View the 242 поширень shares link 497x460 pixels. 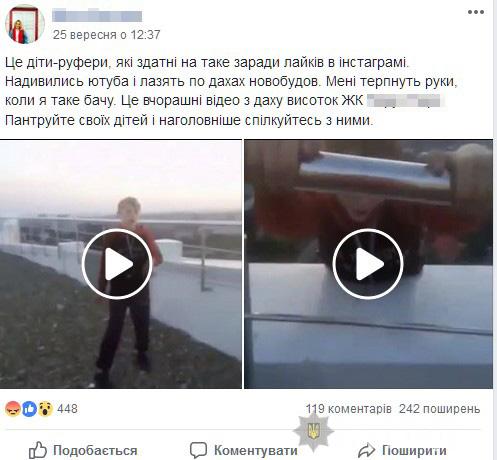[440, 409]
